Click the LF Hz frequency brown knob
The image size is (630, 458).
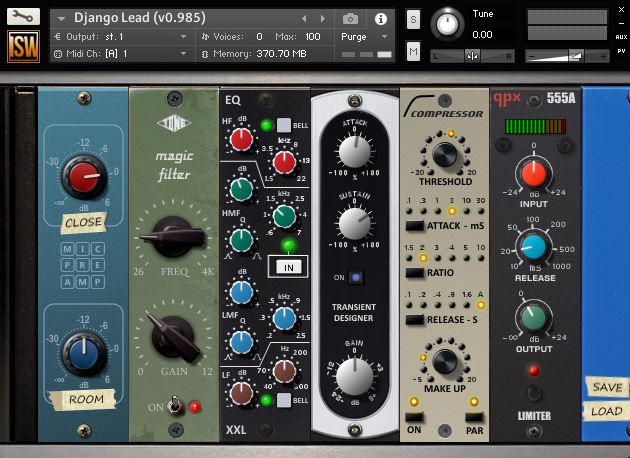click(284, 371)
